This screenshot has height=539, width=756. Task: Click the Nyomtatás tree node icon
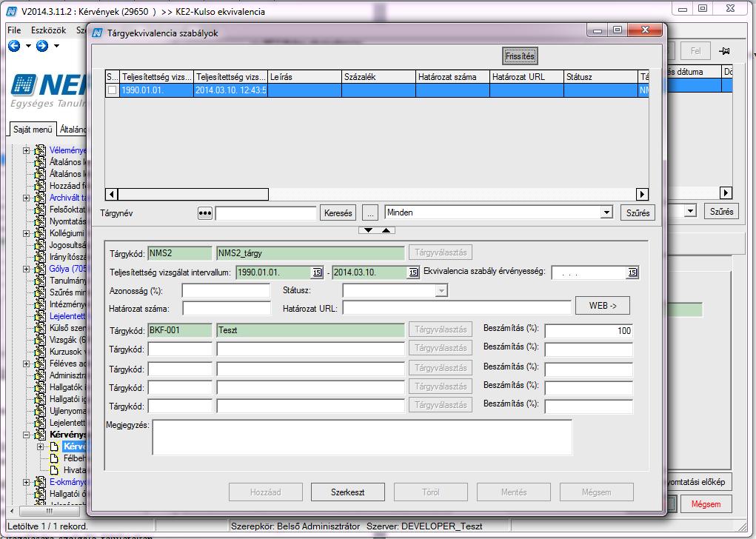click(40, 221)
